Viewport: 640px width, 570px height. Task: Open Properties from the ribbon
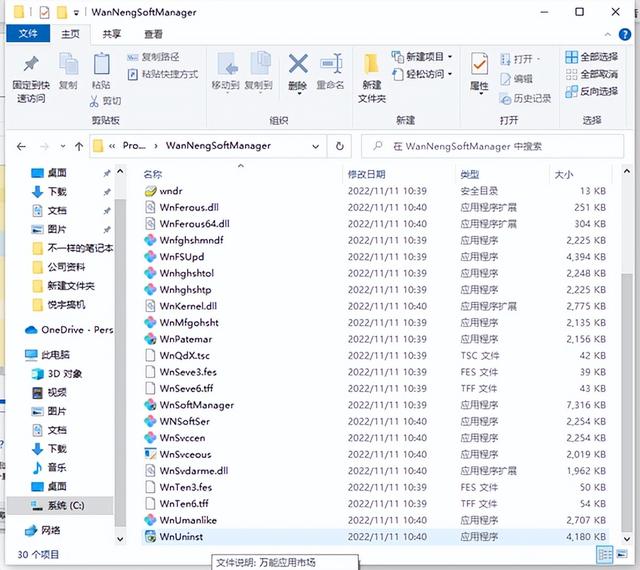(x=479, y=72)
